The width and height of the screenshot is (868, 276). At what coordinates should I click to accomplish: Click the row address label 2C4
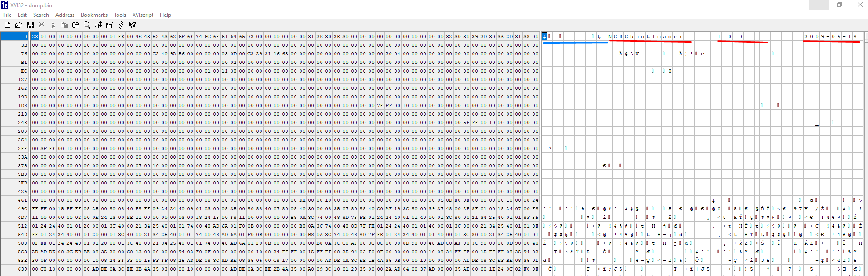pyautogui.click(x=15, y=140)
